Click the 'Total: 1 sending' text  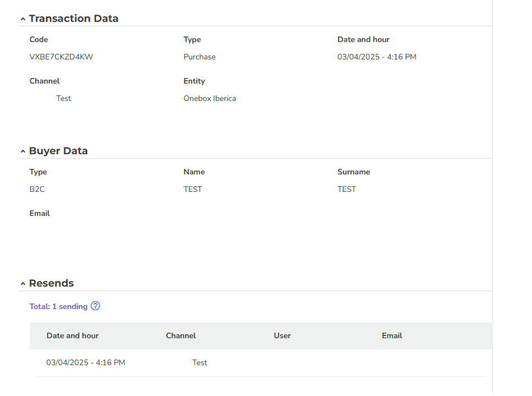point(58,306)
